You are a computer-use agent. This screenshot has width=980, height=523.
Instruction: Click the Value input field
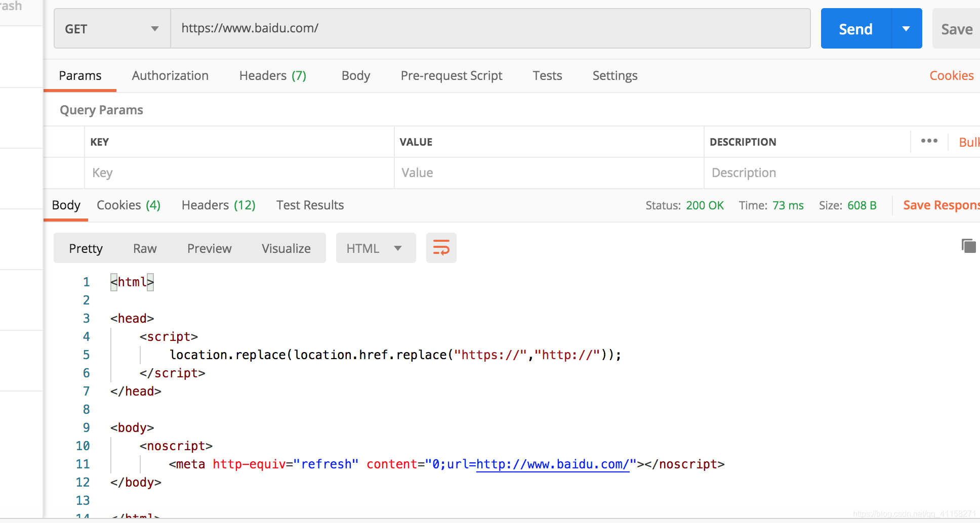pos(549,173)
